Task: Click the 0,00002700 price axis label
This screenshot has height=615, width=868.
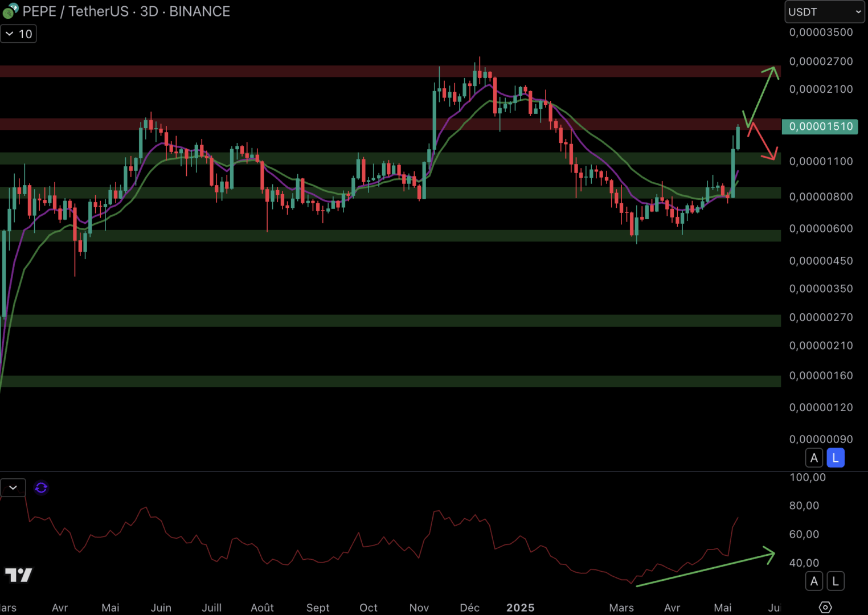Action: click(x=821, y=61)
